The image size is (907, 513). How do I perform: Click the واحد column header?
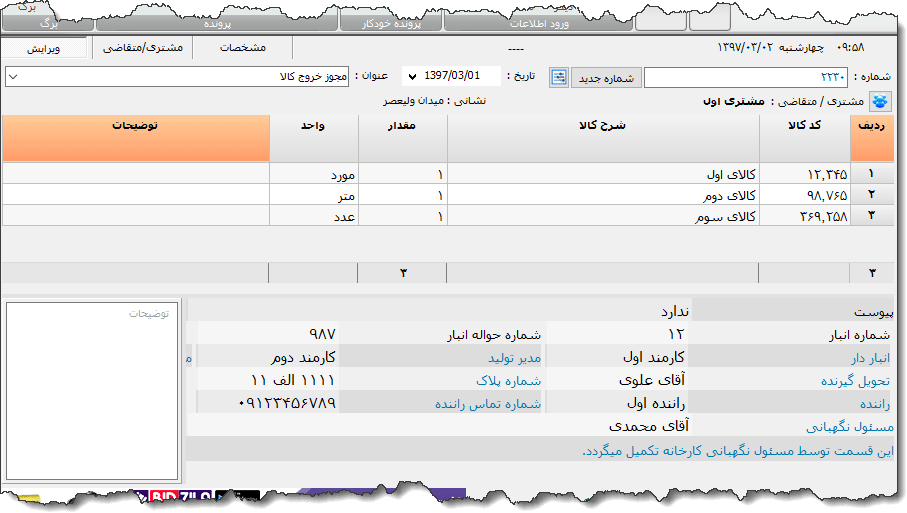tap(314, 138)
